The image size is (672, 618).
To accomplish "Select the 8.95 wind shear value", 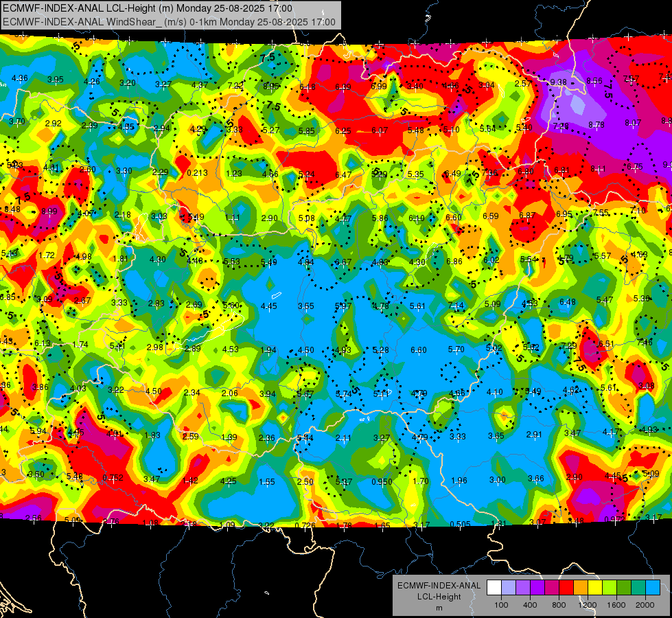I will tap(271, 86).
